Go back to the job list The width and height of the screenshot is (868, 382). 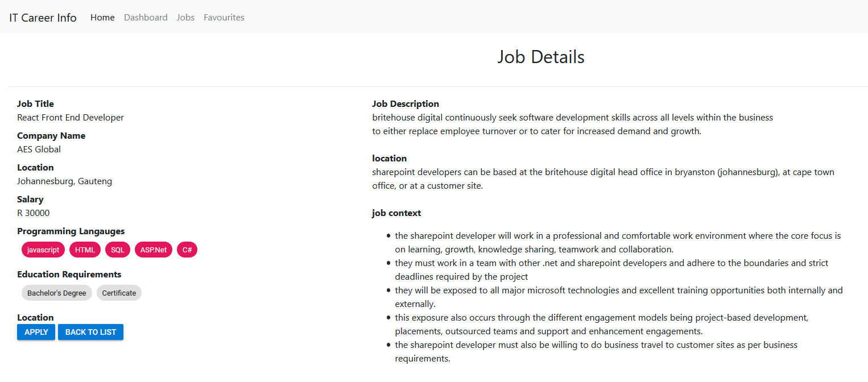point(90,331)
